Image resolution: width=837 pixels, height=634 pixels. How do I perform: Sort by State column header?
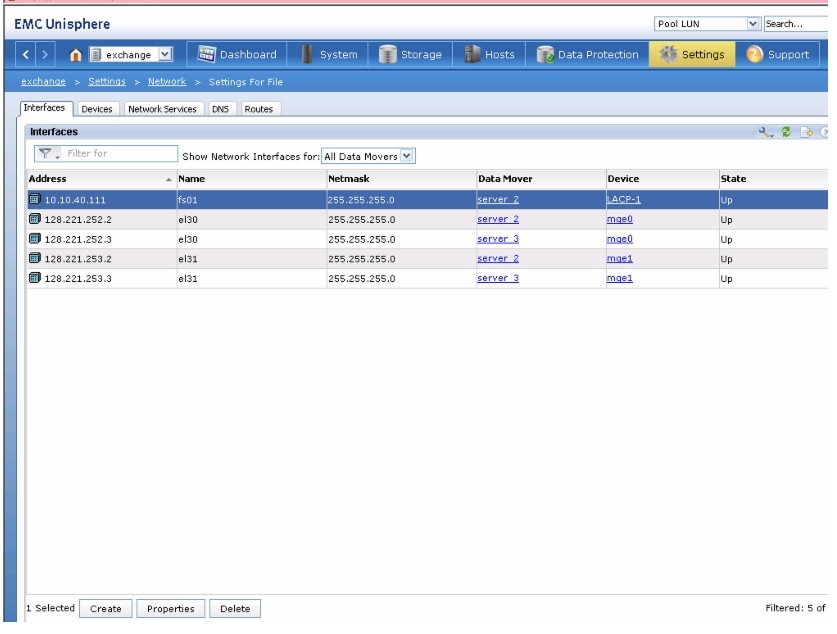(773, 179)
